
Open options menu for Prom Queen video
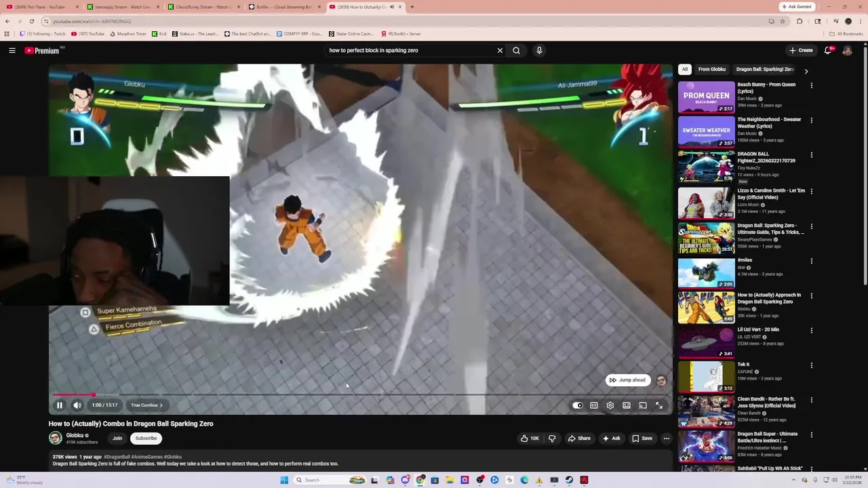click(811, 85)
